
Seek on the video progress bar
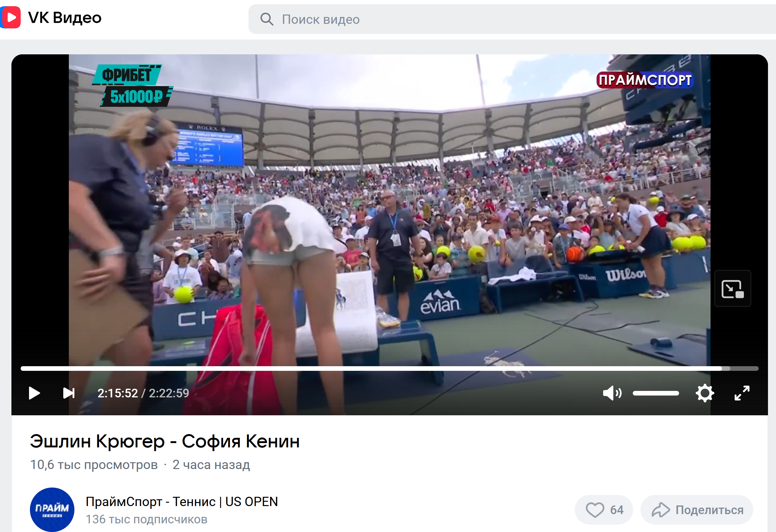click(389, 368)
